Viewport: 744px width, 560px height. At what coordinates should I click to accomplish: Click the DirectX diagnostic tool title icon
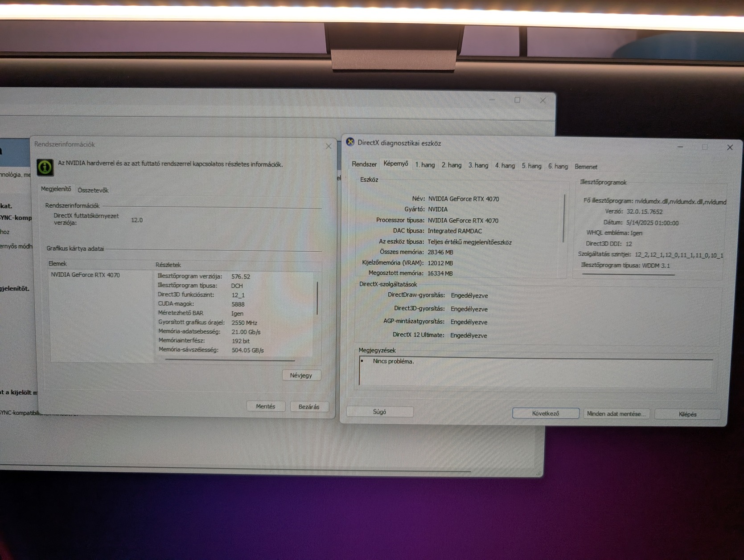coord(350,142)
